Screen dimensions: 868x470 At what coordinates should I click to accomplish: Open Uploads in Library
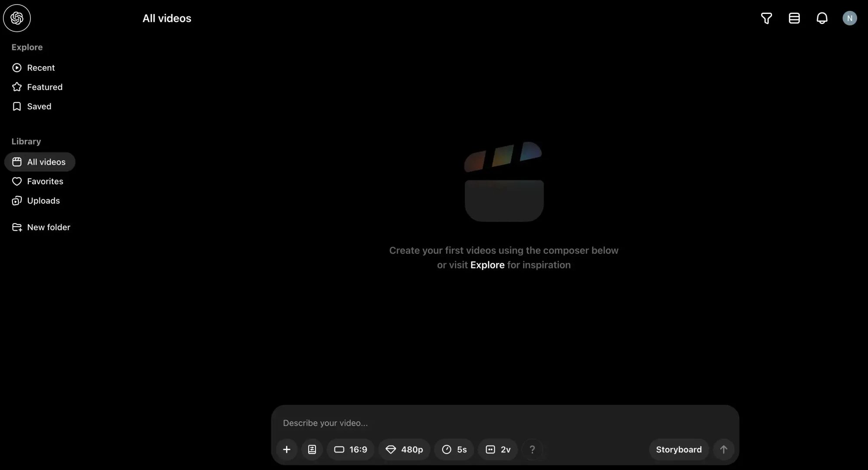pos(36,201)
